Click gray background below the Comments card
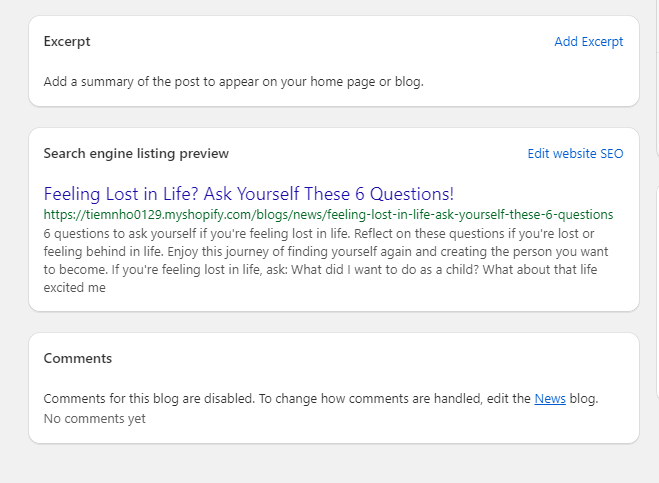659x483 pixels. click(334, 464)
